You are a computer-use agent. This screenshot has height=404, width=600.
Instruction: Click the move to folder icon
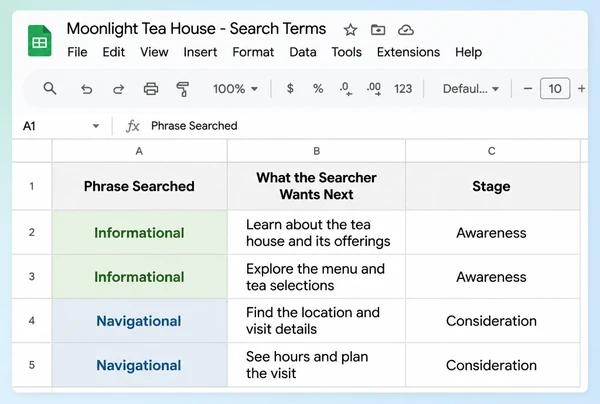click(378, 29)
